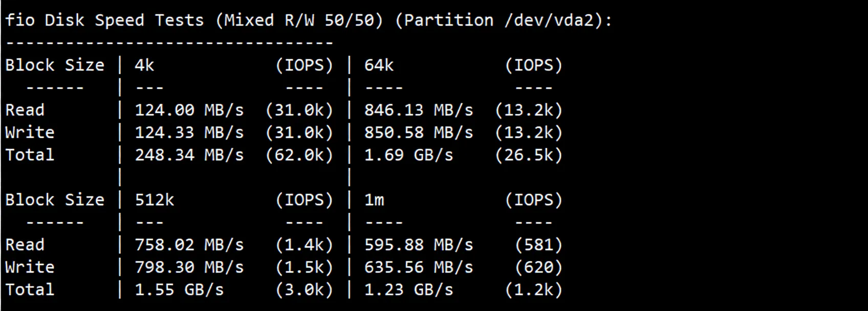Viewport: 868px width, 311px height.
Task: Click the 1m block size header
Action: pyautogui.click(x=374, y=199)
